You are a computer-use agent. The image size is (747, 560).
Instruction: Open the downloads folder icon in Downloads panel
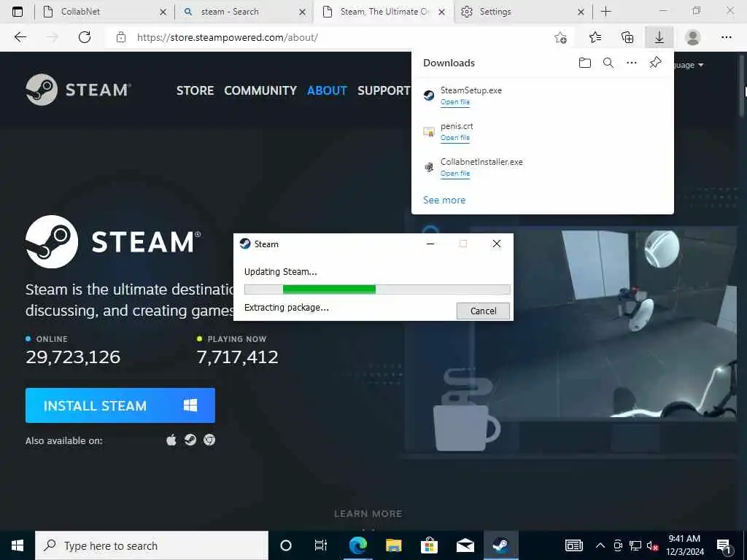(584, 63)
